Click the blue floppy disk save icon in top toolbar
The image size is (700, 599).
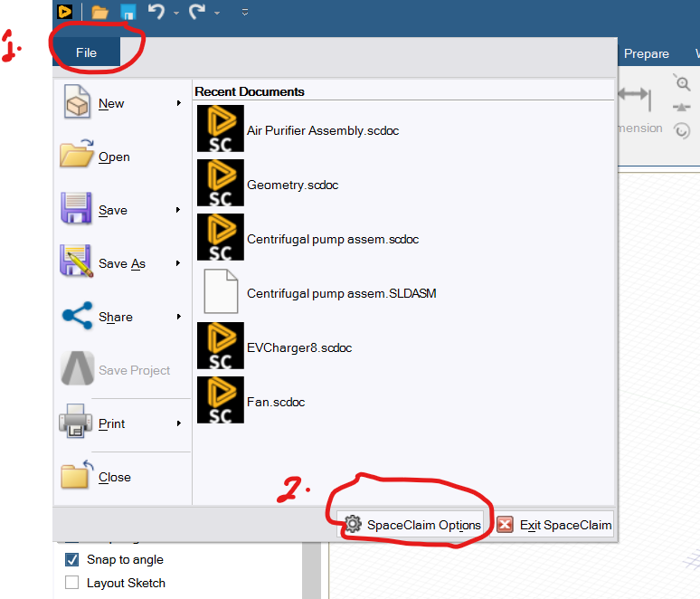128,12
